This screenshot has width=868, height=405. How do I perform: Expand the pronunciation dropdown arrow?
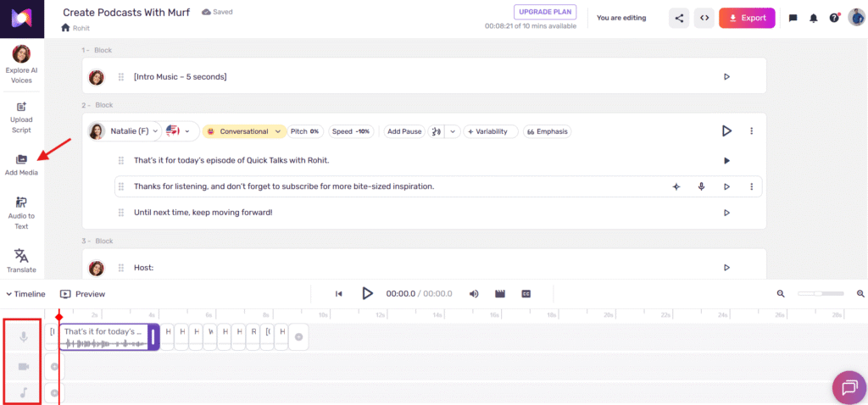tap(453, 131)
